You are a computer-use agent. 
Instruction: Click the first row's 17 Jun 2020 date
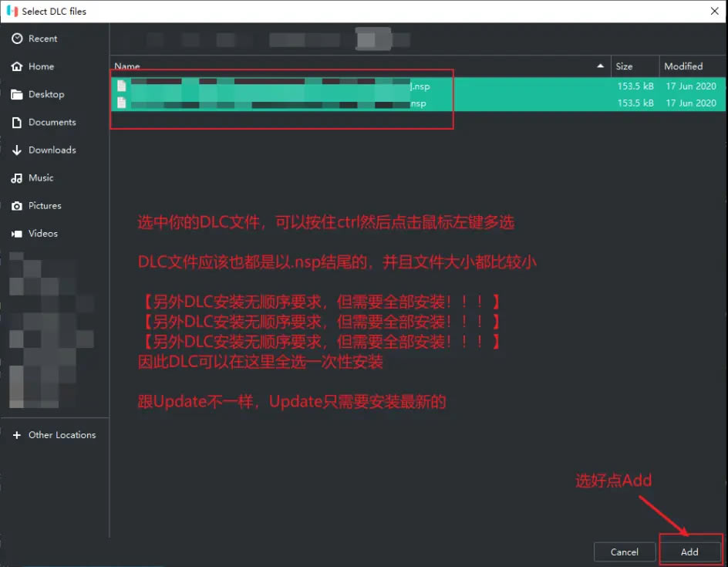(691, 86)
